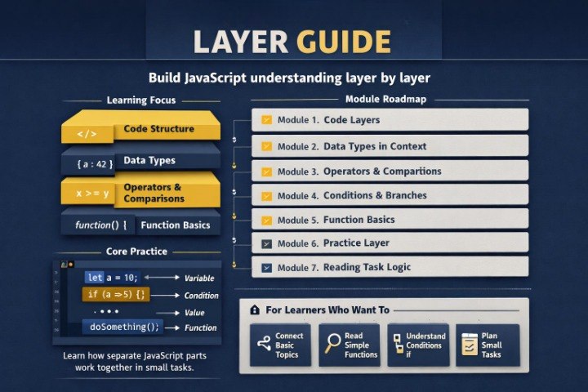The height and width of the screenshot is (392, 588).
Task: Toggle the Module 3 Operators checkbox
Action: click(266, 171)
